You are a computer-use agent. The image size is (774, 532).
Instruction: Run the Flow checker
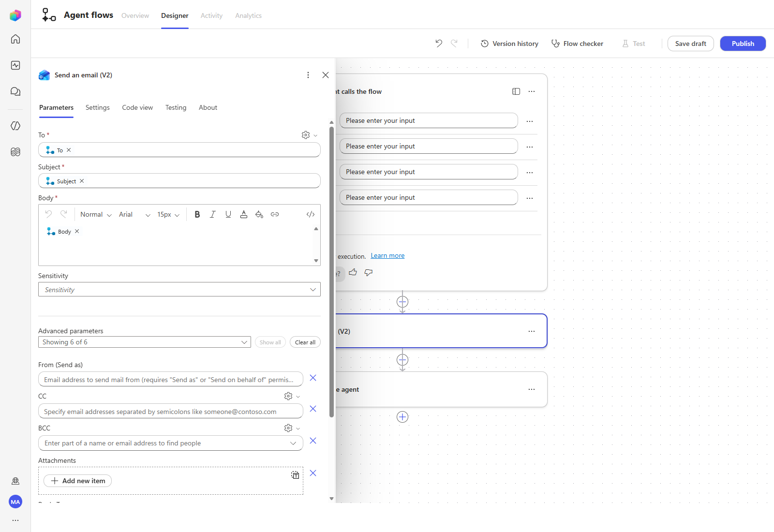(x=578, y=44)
